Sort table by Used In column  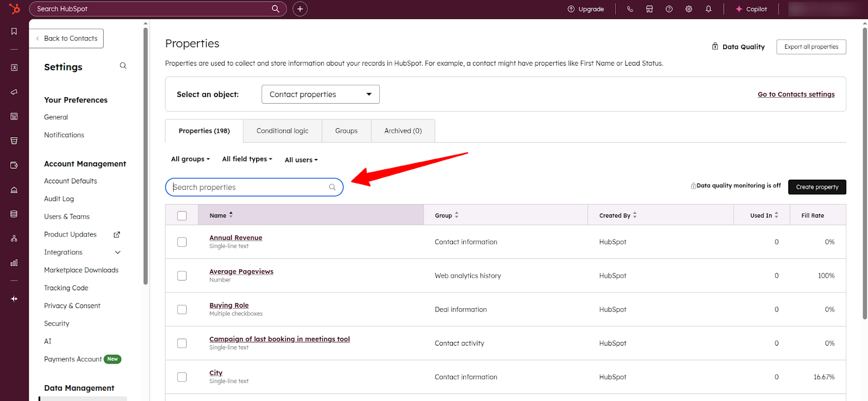click(x=764, y=215)
